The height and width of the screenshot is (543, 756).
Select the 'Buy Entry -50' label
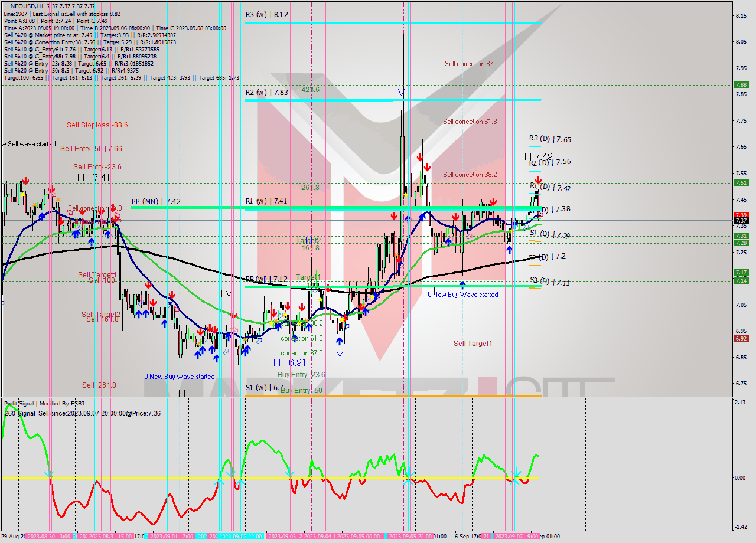coord(301,391)
